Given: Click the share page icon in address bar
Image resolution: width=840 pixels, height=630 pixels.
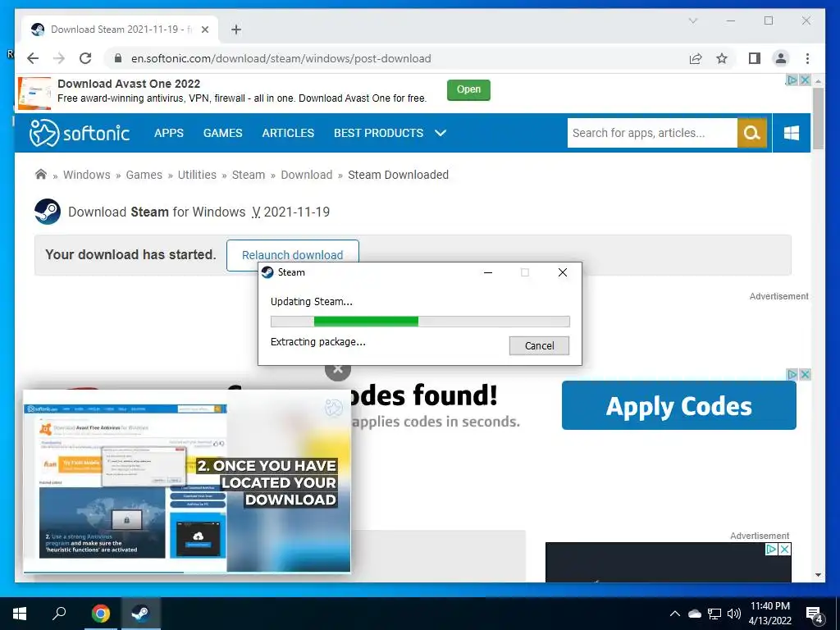Looking at the screenshot, I should pos(696,58).
